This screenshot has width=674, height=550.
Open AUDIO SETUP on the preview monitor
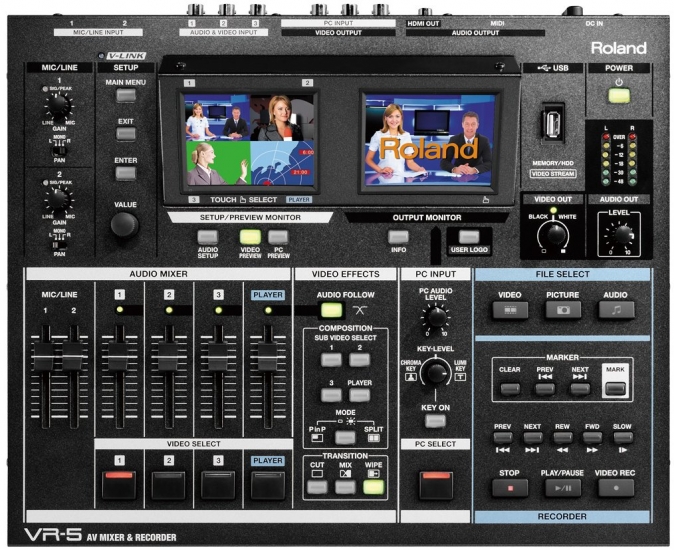tap(208, 237)
